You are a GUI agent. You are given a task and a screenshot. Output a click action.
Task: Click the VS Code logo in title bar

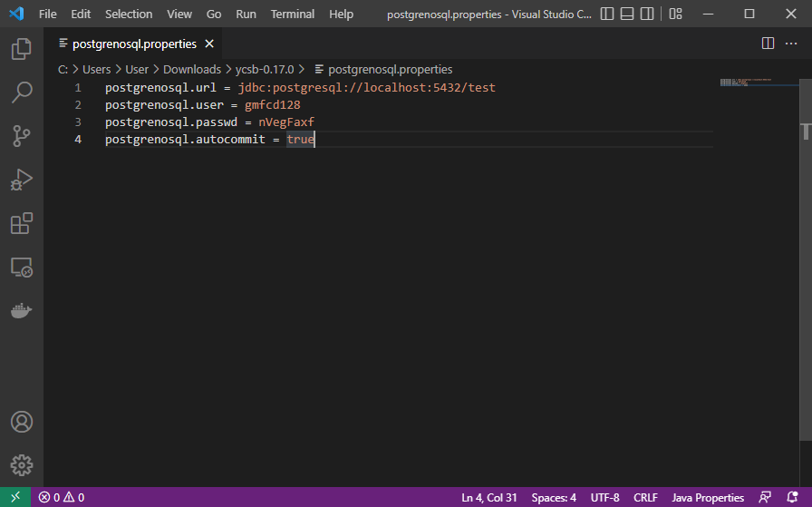(x=16, y=14)
